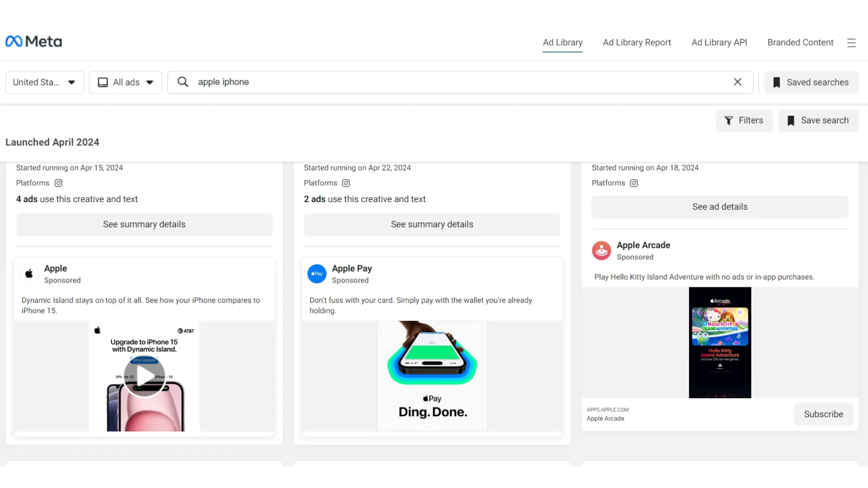Click the "Don't fuss with your card" text
Viewport: 868px width, 488px height.
point(421,305)
